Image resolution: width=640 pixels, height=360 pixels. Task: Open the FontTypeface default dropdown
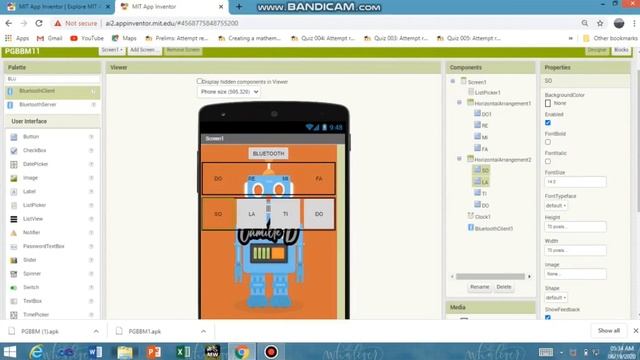click(x=556, y=206)
